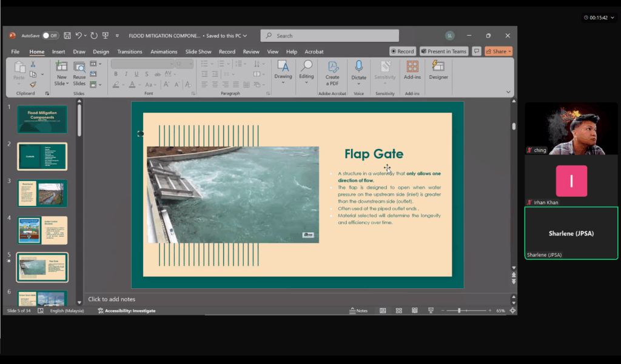621x364 pixels.
Task: Toggle the Notes pane button
Action: (x=358, y=311)
